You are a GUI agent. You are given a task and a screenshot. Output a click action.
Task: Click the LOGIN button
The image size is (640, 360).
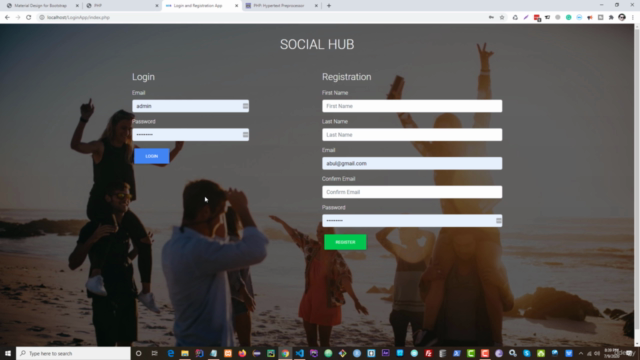(151, 156)
